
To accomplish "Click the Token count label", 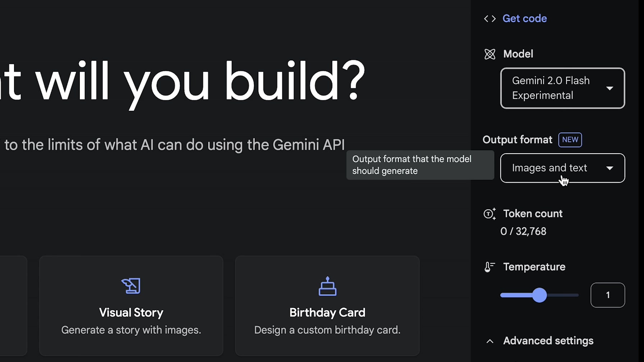I will tap(533, 214).
